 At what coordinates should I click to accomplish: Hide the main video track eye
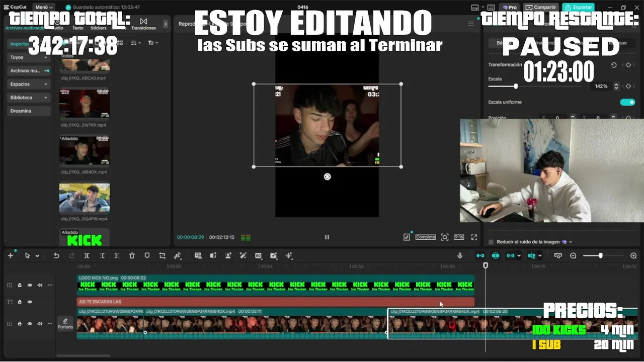pyautogui.click(x=30, y=324)
